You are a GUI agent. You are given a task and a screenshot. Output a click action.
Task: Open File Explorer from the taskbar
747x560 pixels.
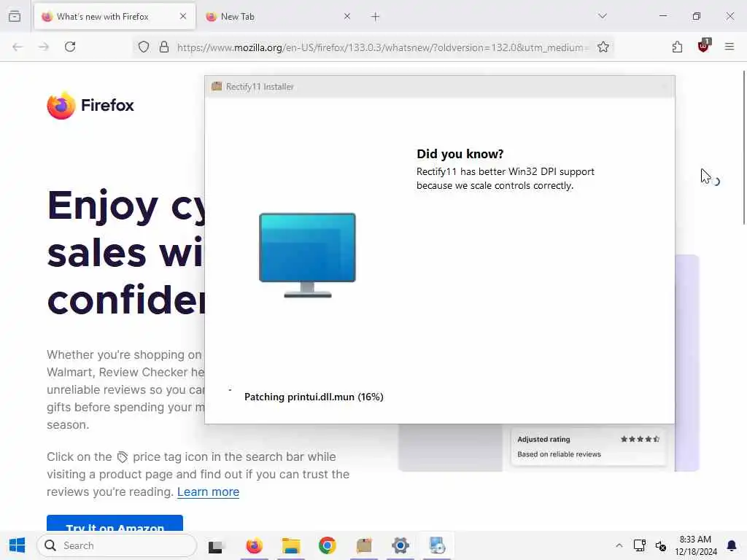pos(290,545)
